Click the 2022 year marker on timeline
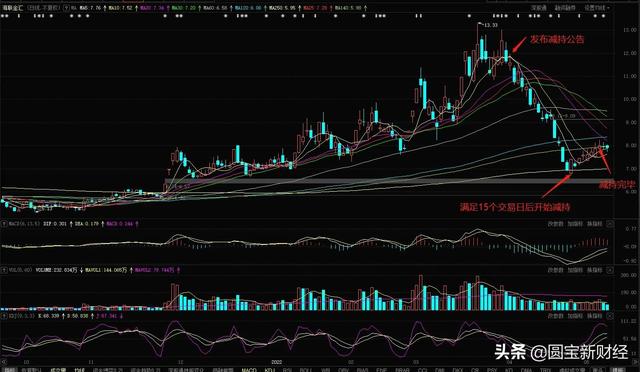This screenshot has width=640, height=372. click(277, 362)
